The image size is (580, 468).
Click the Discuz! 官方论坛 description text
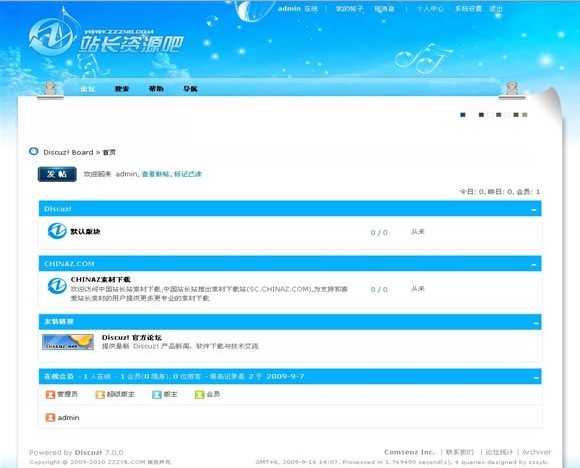(x=180, y=346)
